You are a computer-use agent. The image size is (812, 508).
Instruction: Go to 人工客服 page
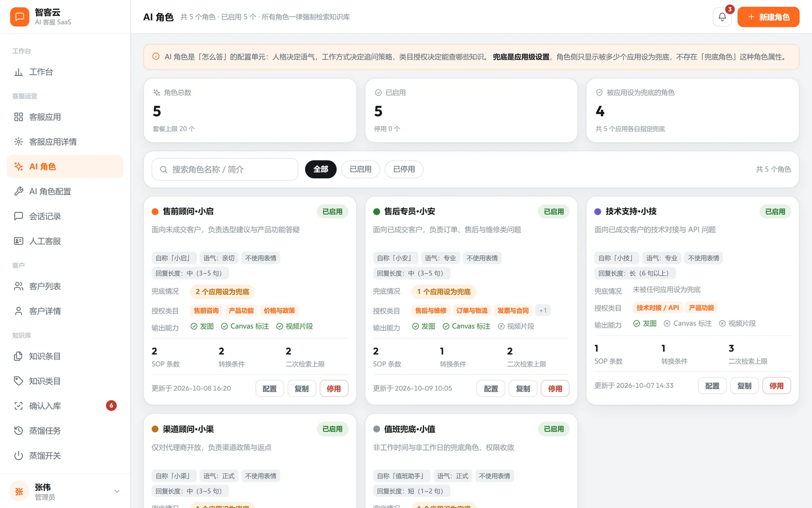pyautogui.click(x=65, y=241)
